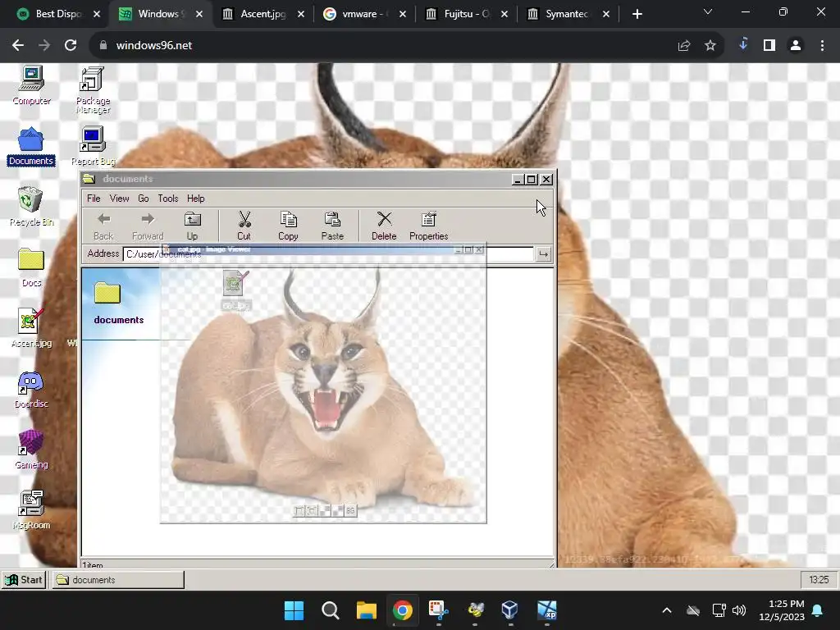Open the MsgRoom desktop shortcut

coord(31,510)
